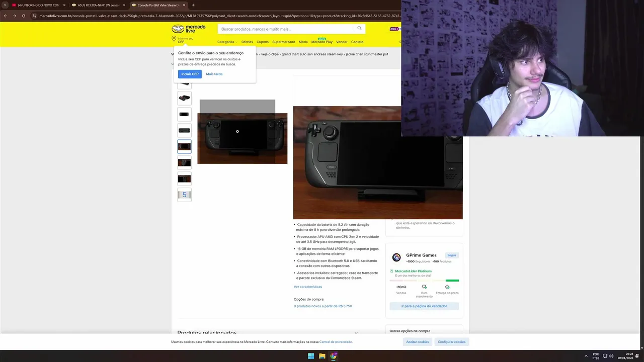Close the ASUS RC73XA-NH012W tab
Screen dimensions: 644x362
click(x=124, y=5)
